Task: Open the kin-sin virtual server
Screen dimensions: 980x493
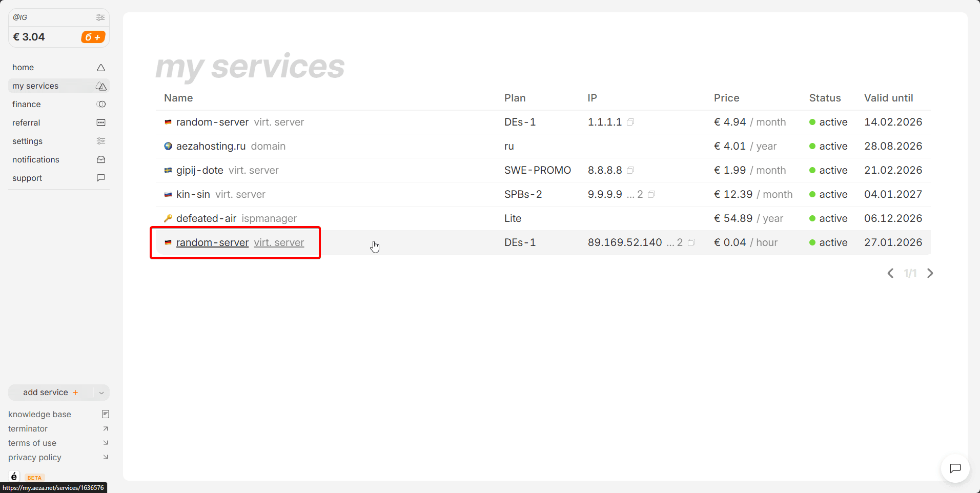Action: coord(193,194)
